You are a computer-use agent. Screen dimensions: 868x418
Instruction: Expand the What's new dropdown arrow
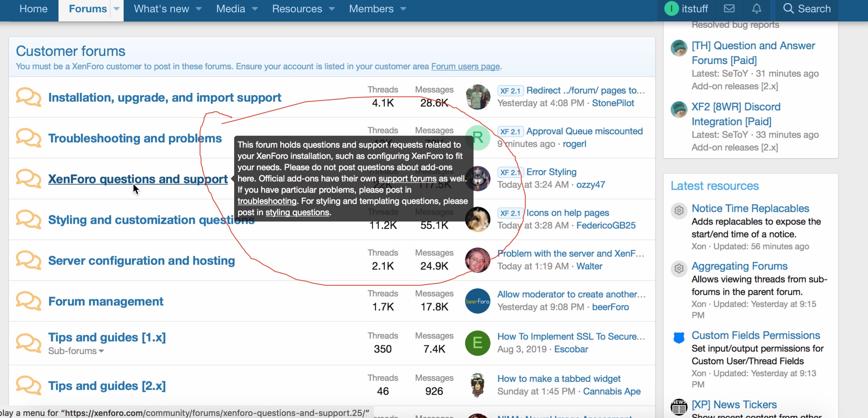coord(199,9)
